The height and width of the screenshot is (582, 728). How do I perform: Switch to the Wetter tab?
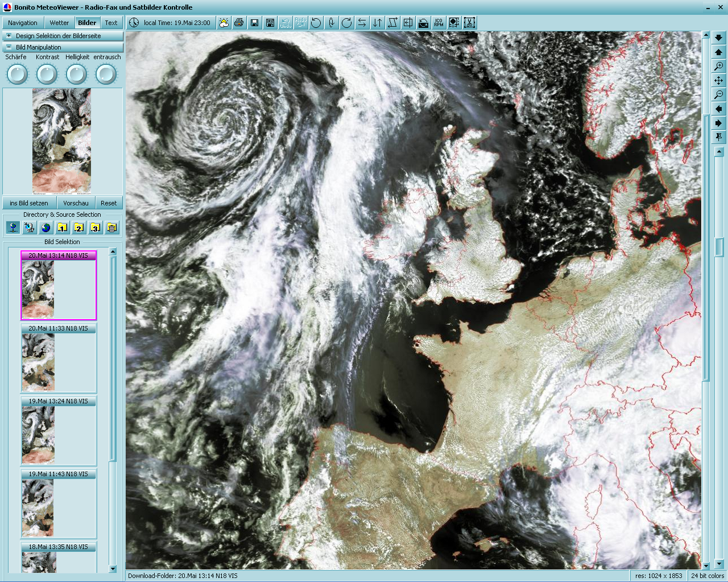click(59, 23)
